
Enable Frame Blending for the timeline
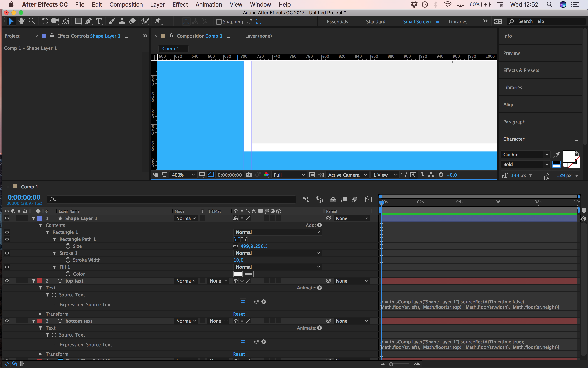[x=344, y=200]
